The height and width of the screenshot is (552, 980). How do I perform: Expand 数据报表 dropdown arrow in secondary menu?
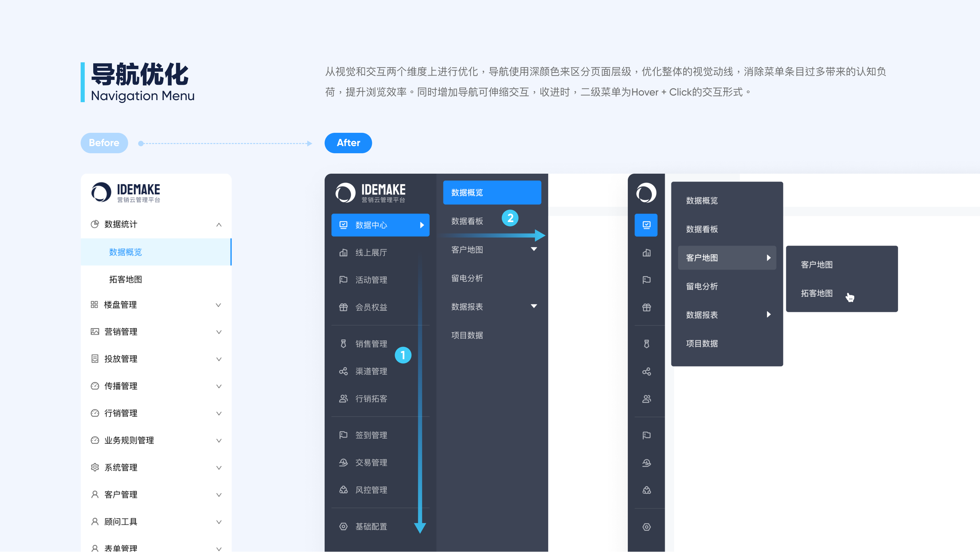(534, 306)
